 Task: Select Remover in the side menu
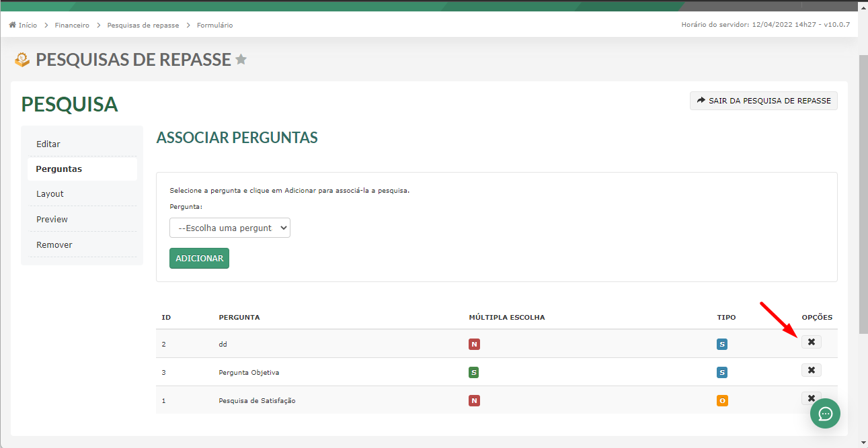click(x=82, y=244)
